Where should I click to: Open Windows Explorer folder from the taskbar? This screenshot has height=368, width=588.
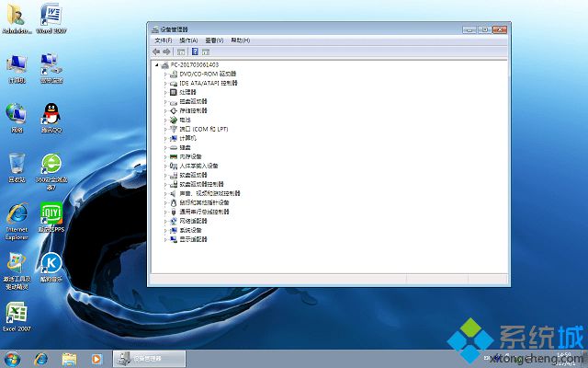point(69,359)
